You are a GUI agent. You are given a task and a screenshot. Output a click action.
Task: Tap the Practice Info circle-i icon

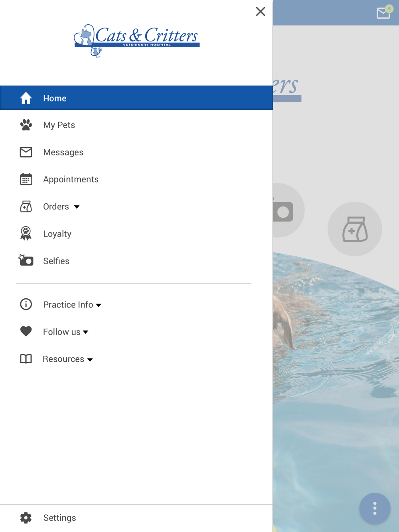click(26, 304)
